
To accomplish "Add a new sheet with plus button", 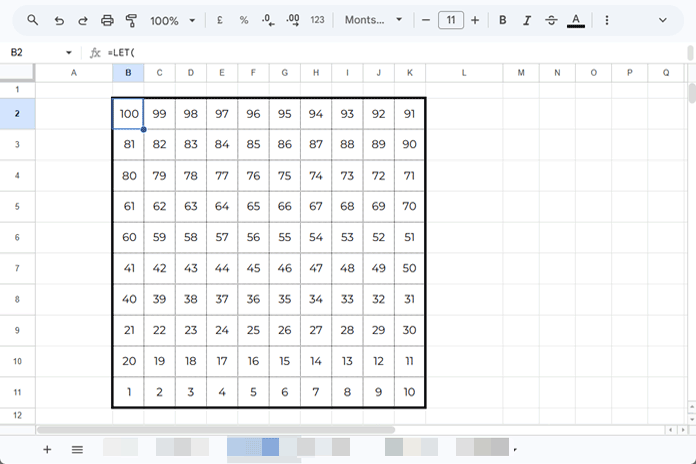I will click(x=47, y=450).
